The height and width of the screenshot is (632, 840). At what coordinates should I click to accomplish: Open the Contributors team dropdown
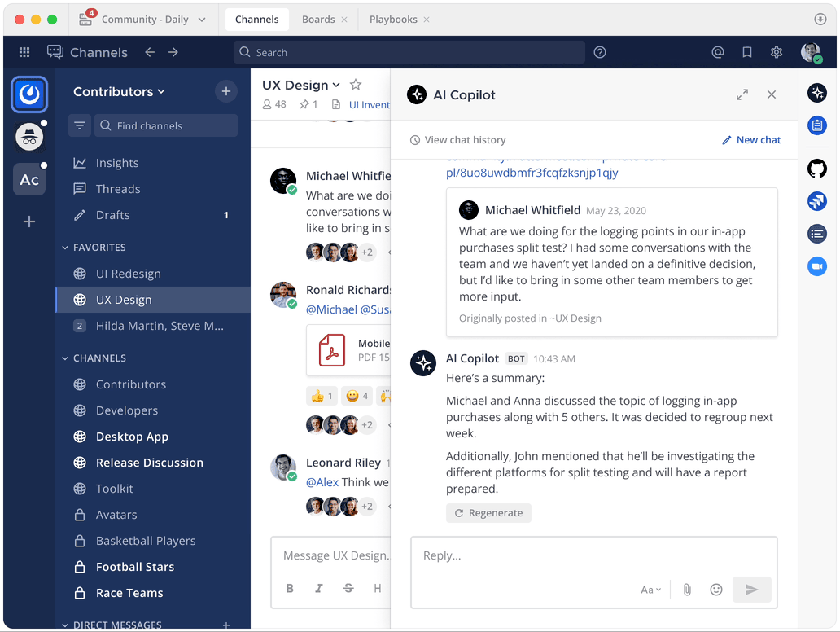pyautogui.click(x=119, y=91)
